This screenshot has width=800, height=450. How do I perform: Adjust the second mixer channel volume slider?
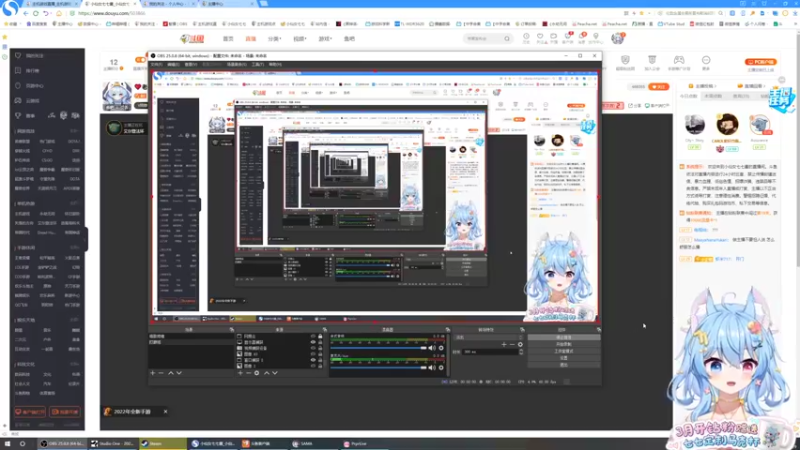coord(379,367)
